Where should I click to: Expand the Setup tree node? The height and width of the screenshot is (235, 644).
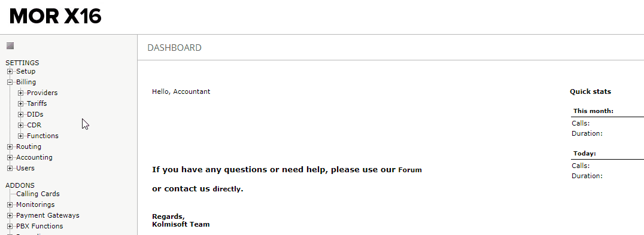click(10, 71)
